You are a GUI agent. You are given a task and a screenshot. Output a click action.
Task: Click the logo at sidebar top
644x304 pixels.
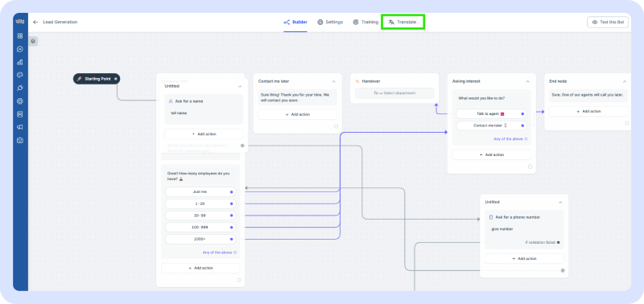click(x=19, y=22)
